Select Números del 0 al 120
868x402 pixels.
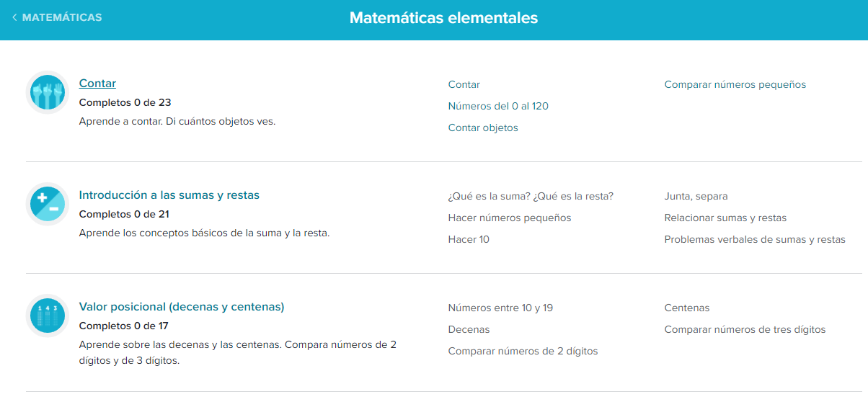498,107
